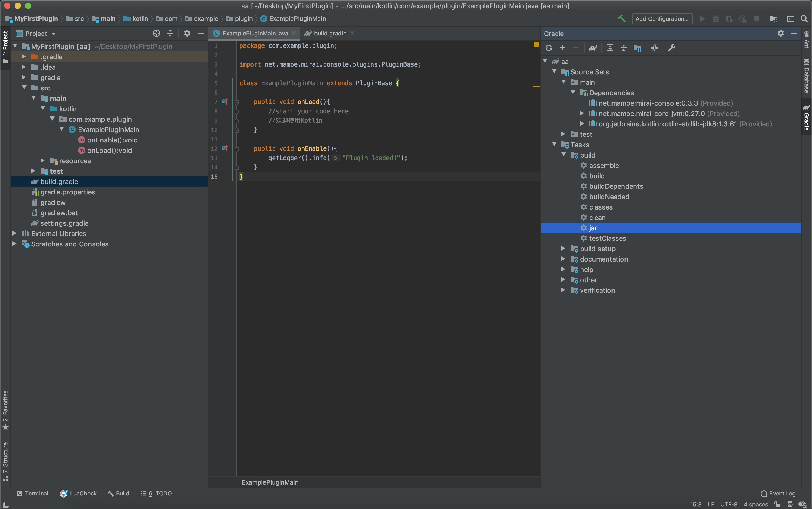This screenshot has height=509, width=812.
Task: Click Expand All in Gradle toolbar
Action: click(x=610, y=48)
